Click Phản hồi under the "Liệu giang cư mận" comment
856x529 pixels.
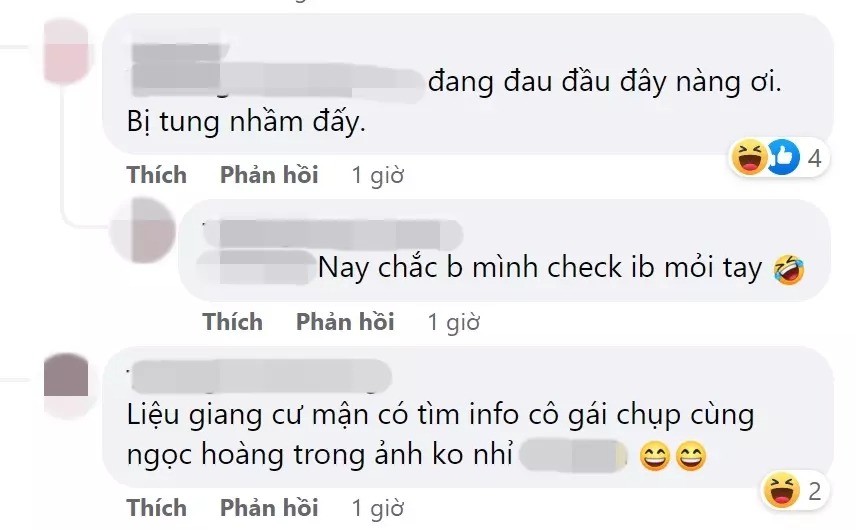[269, 508]
